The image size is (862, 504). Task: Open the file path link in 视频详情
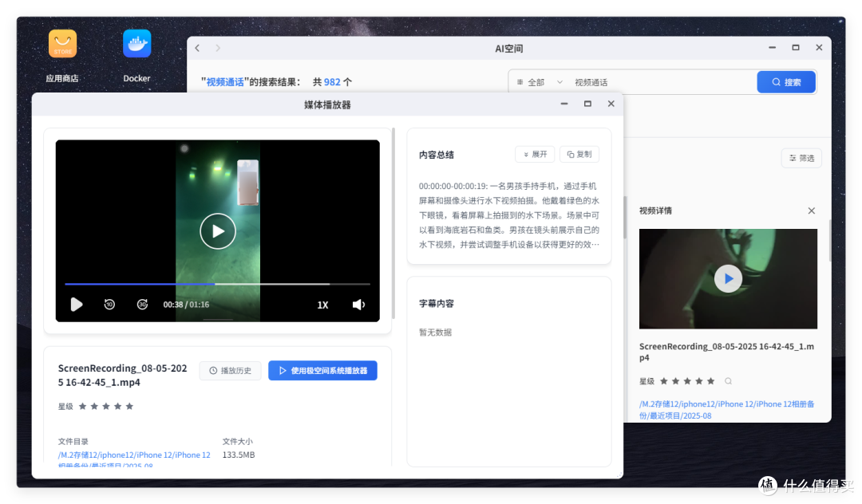(726, 410)
